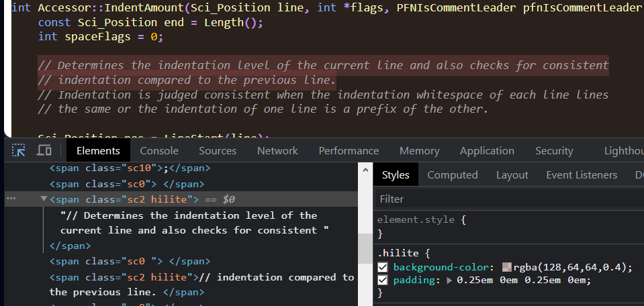Open the Application tab
644x306 pixels.
click(487, 151)
